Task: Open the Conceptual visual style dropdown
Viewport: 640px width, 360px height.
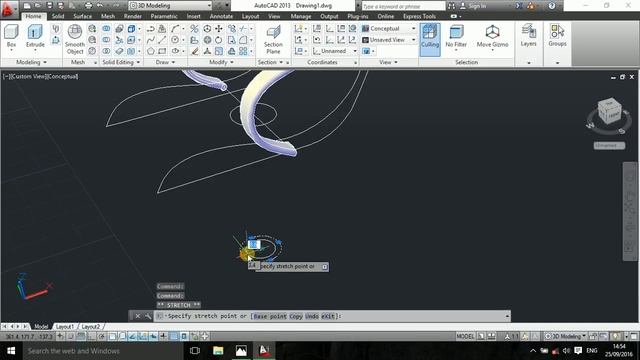Action: (x=389, y=29)
